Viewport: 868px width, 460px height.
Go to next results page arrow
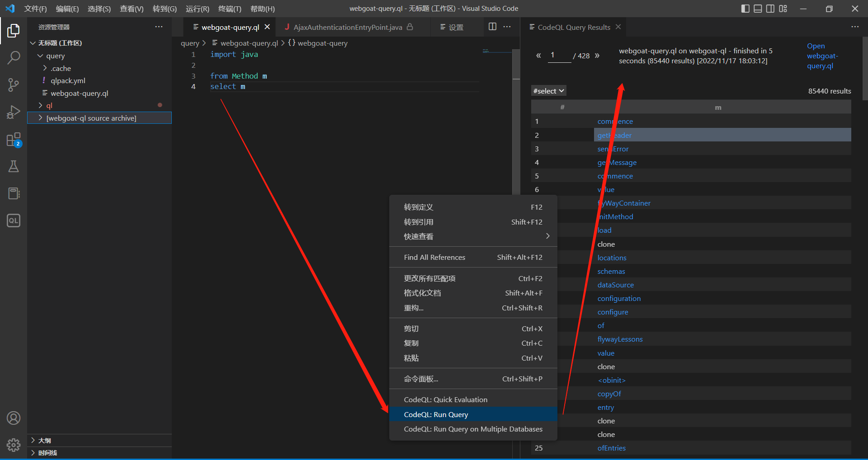(x=597, y=56)
